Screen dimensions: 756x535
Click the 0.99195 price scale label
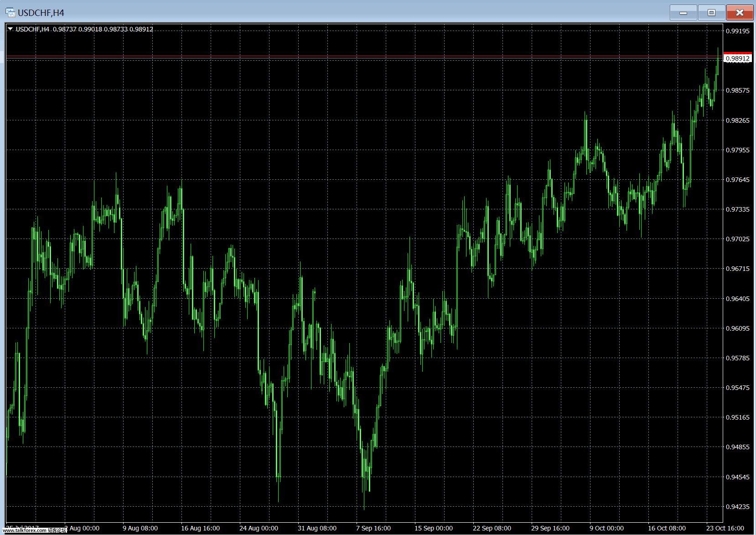click(737, 31)
